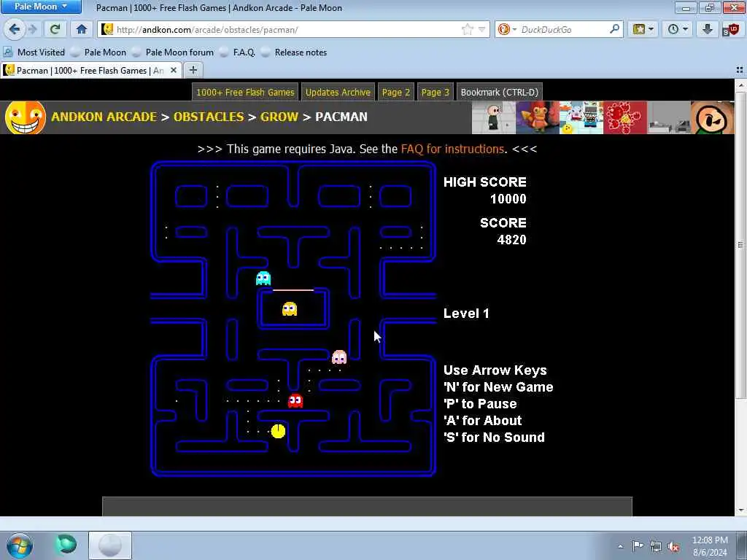747x560 pixels.
Task: Click the red-orange creature game thumbnail
Action: [x=538, y=117]
